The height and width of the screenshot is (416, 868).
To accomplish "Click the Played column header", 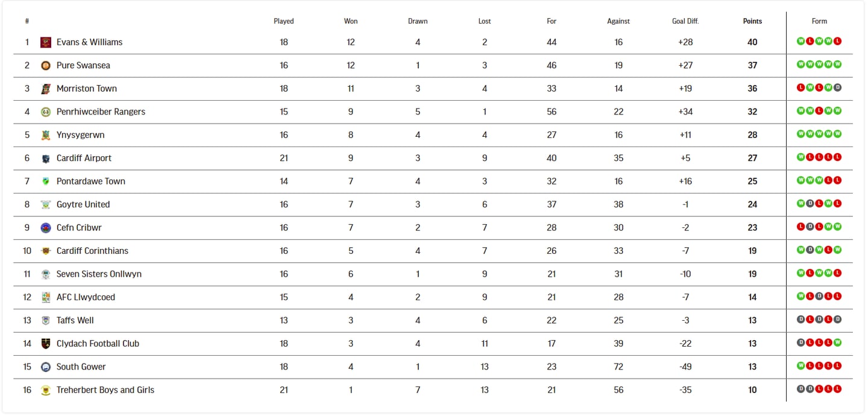I will (284, 21).
